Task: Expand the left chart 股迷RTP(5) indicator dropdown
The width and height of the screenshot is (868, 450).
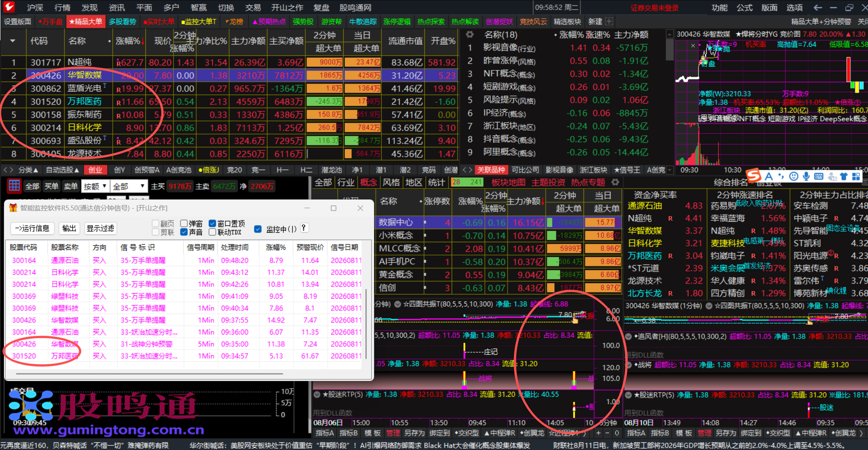Action: 317,394
